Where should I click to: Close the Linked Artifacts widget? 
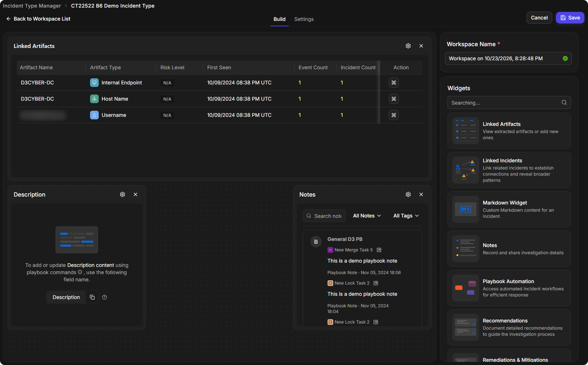(421, 46)
